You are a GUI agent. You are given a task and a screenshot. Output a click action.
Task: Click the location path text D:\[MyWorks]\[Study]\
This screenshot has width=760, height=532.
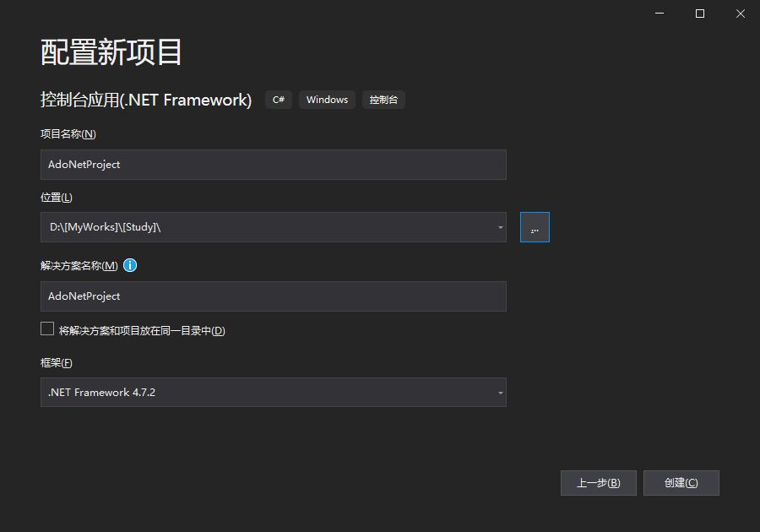point(105,227)
